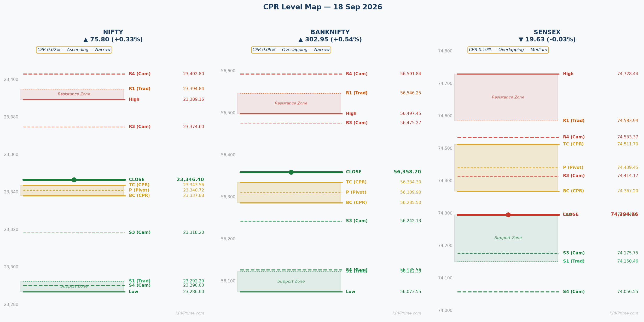Click NIFTY High value 23,389.15
The width and height of the screenshot is (644, 322).
194,100
